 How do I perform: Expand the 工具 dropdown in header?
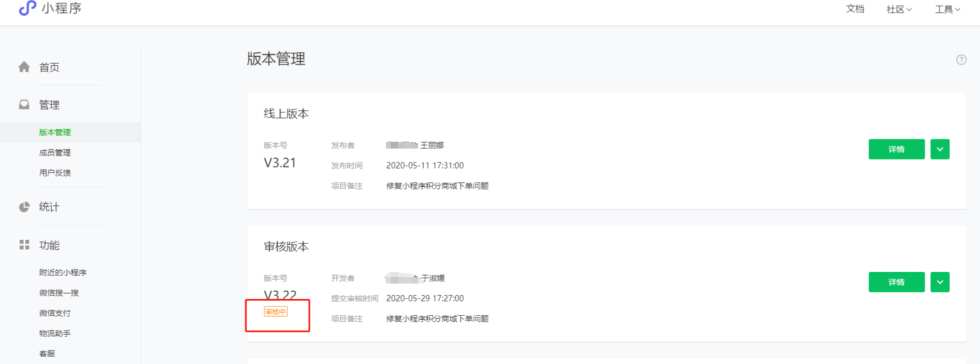[x=947, y=9]
